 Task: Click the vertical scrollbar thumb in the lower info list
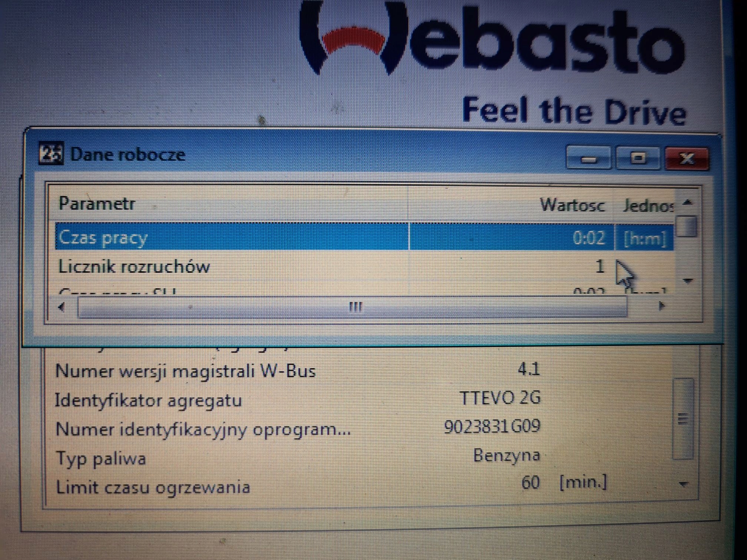coord(683,419)
